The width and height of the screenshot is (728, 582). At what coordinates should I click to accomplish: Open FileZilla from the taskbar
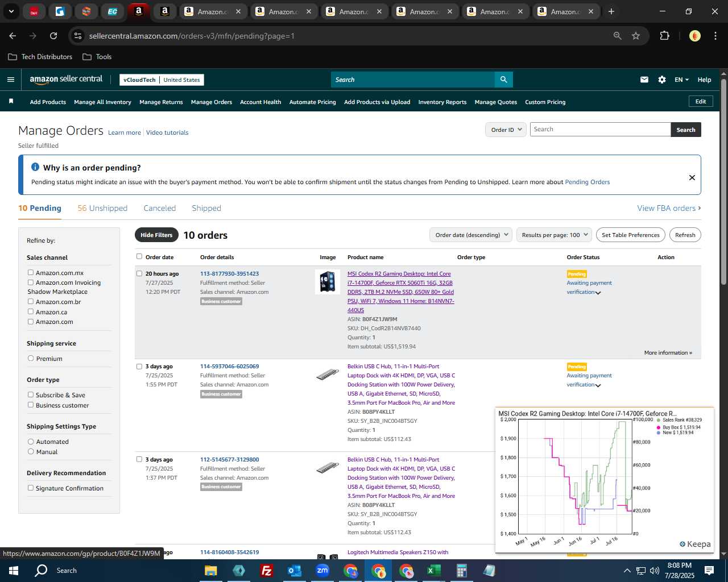pos(266,571)
